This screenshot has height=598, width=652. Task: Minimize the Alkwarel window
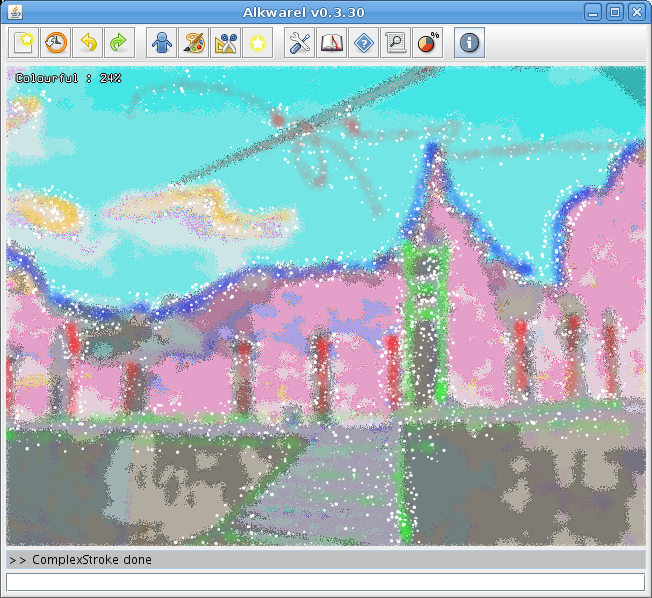pos(594,12)
